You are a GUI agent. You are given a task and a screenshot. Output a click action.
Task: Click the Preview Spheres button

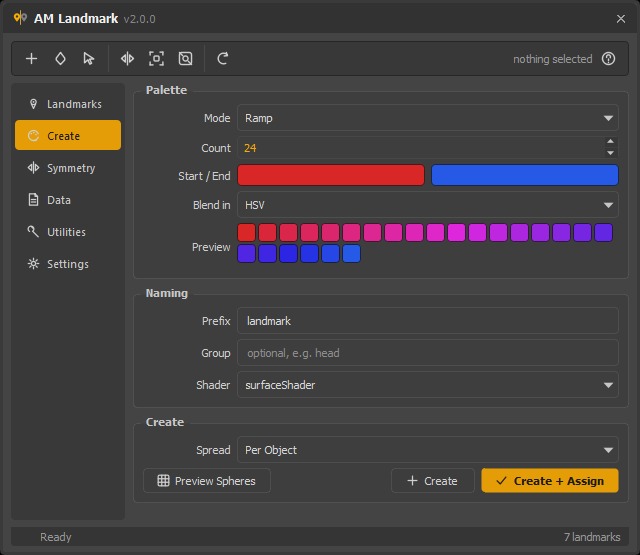point(207,481)
